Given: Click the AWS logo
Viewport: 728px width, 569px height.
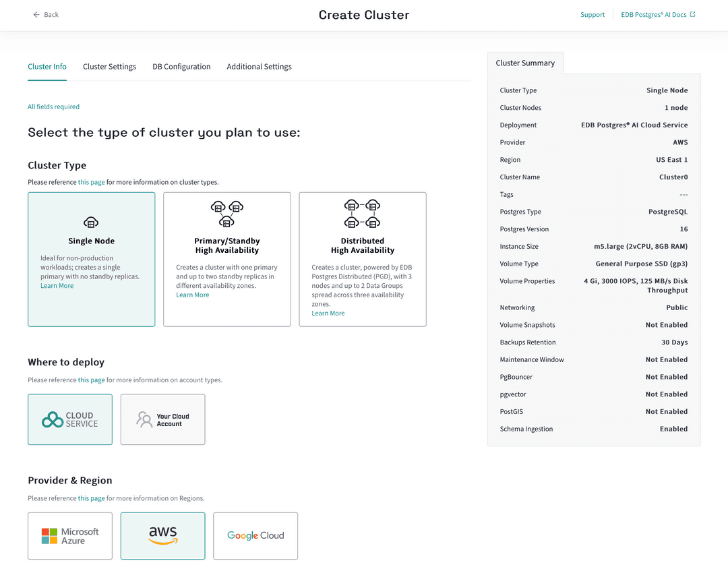Looking at the screenshot, I should coord(163,535).
